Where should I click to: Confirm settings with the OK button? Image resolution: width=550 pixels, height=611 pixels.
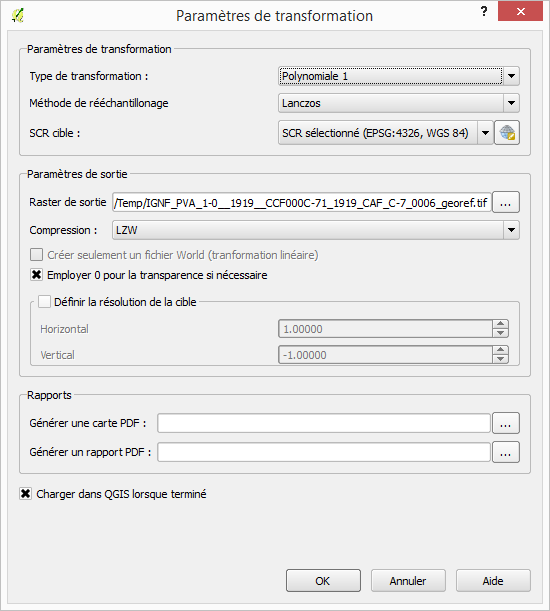323,581
